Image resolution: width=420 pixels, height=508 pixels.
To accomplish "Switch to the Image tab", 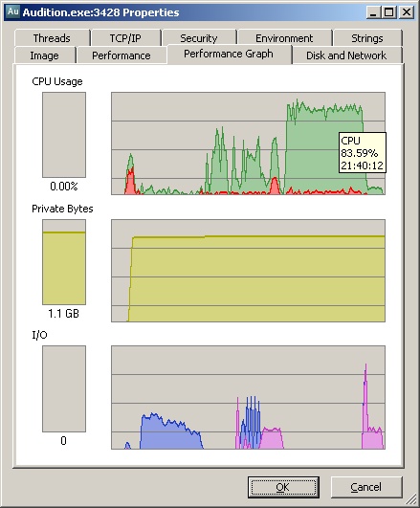I will click(x=45, y=55).
